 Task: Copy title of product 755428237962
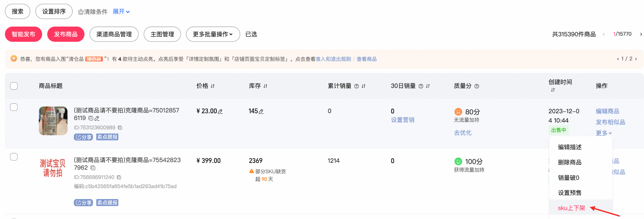[x=93, y=168]
